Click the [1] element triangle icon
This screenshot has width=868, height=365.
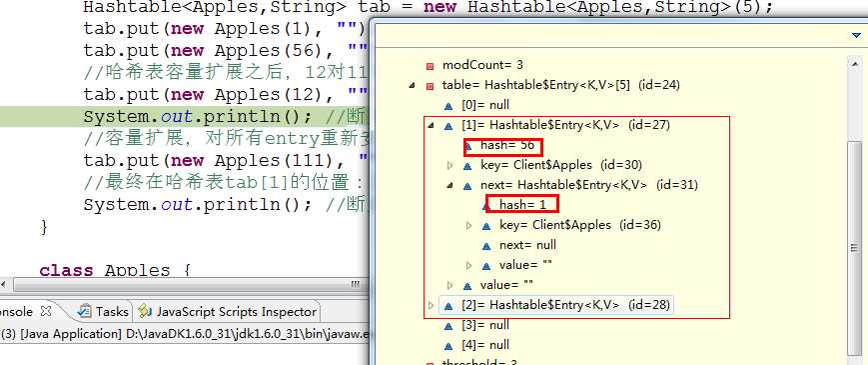pos(448,126)
